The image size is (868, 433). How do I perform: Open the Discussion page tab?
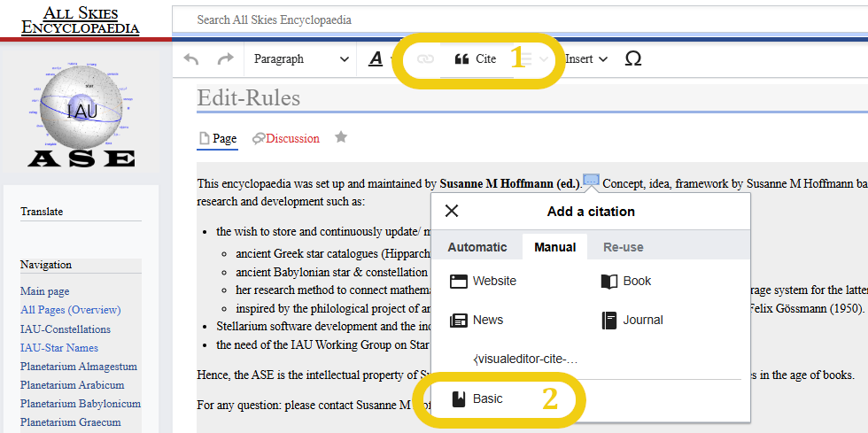(286, 138)
